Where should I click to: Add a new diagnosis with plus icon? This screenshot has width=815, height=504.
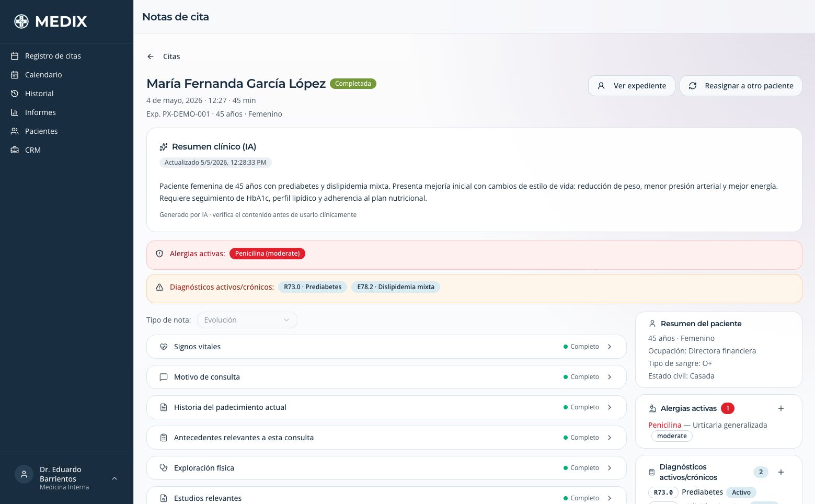click(x=781, y=472)
